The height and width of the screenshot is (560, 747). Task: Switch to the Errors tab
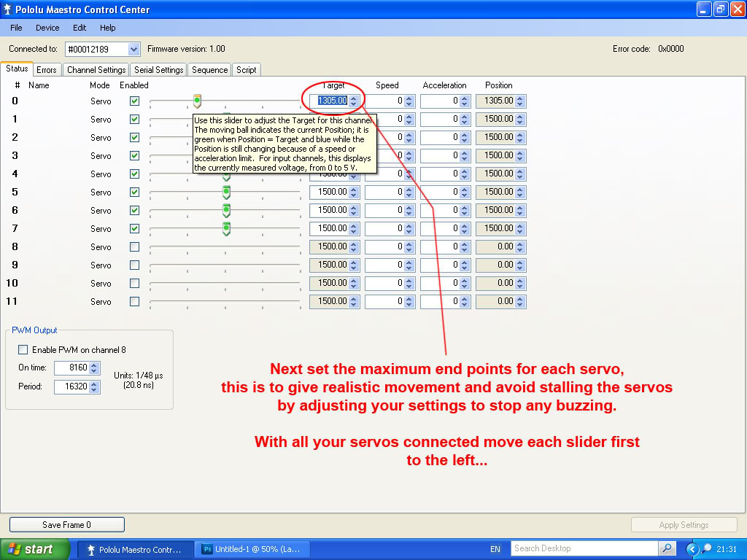[x=47, y=70]
